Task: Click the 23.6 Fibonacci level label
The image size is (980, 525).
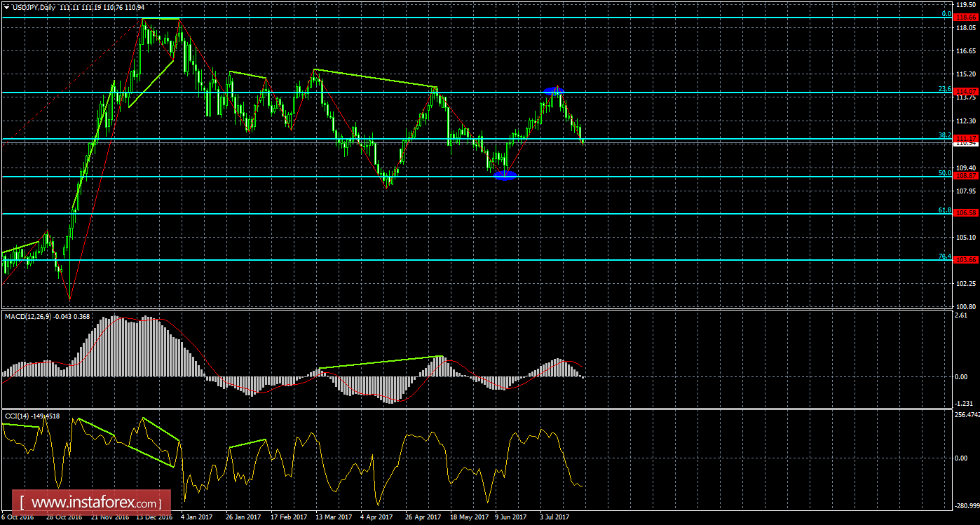Action: [944, 89]
